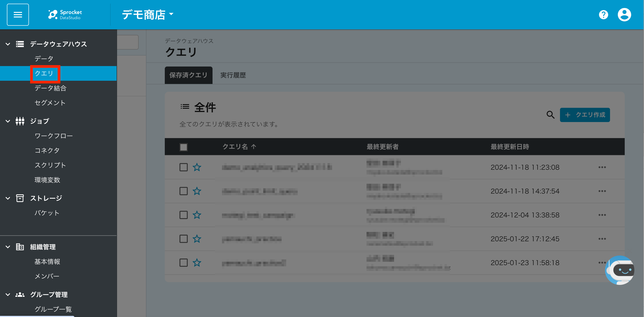This screenshot has width=644, height=317.
Task: Click the list icon beside 全件
Action: click(185, 107)
